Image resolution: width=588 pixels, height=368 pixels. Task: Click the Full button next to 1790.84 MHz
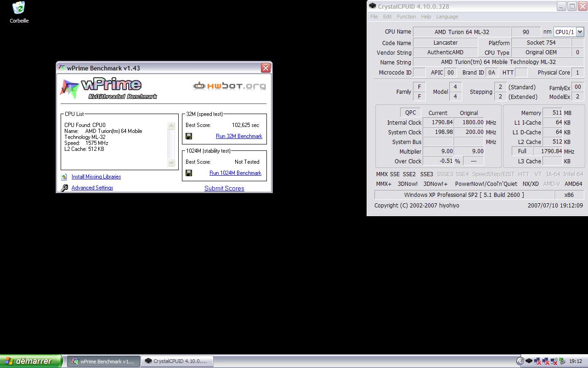point(522,151)
